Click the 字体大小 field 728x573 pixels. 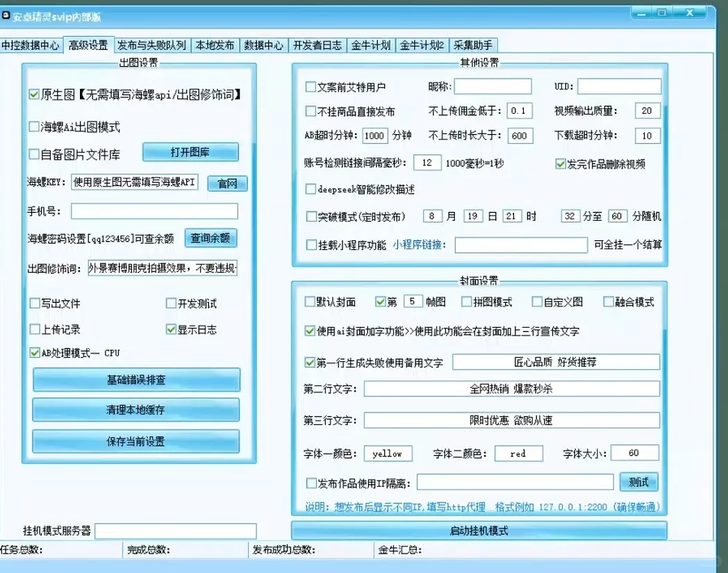635,453
